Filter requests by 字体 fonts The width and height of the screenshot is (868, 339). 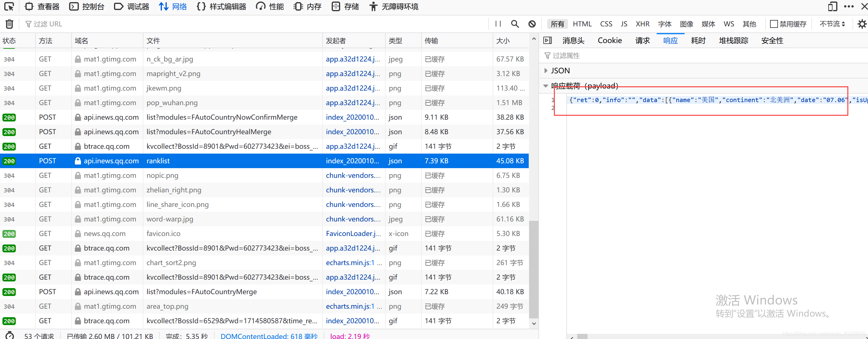coord(665,24)
